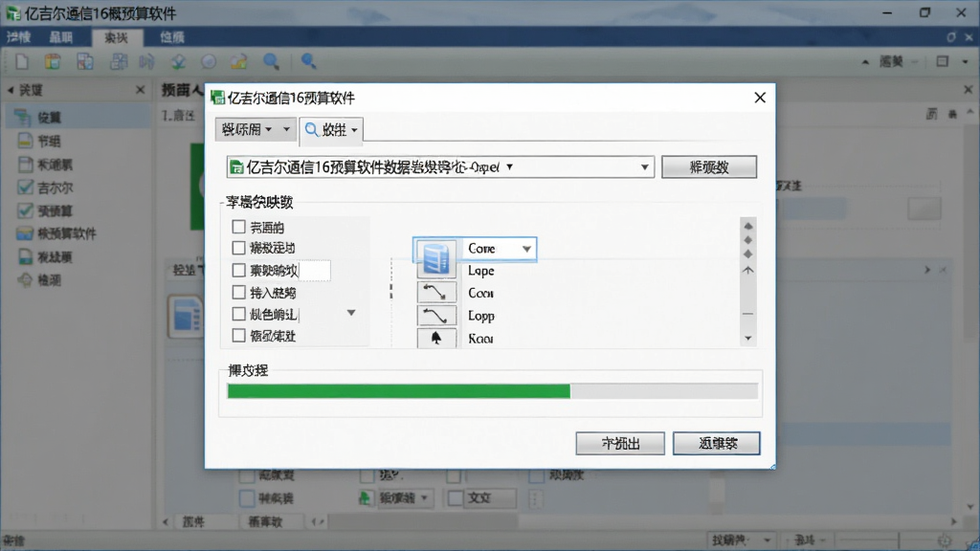The width and height of the screenshot is (980, 551).
Task: Click the magnifier icon right of the toolbar separator
Action: click(309, 61)
